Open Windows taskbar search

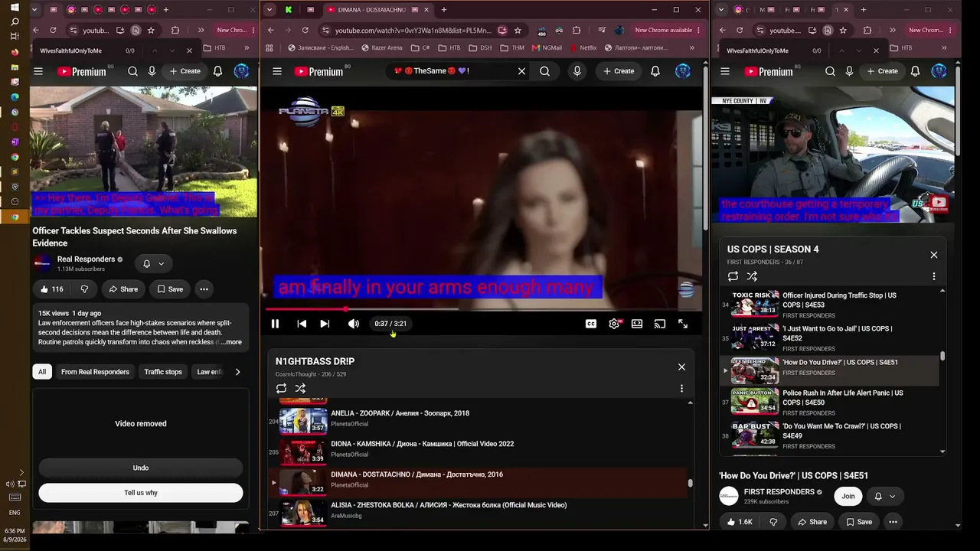tap(15, 21)
